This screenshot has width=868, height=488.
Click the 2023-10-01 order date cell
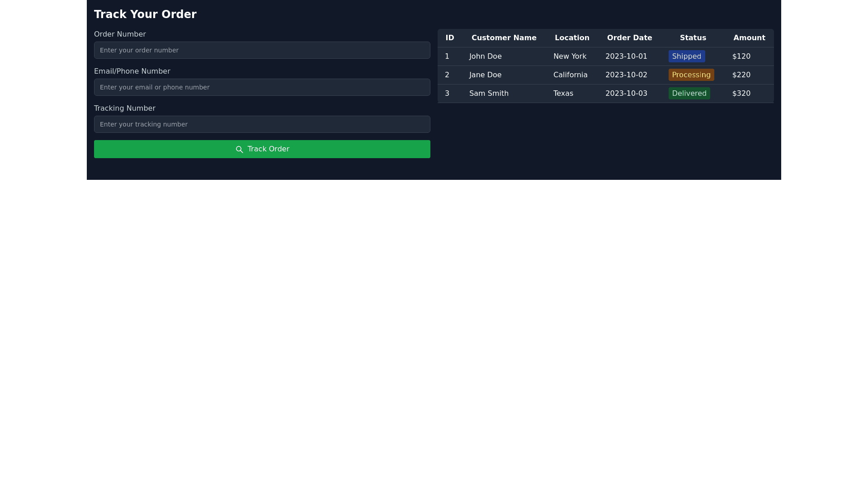point(626,56)
